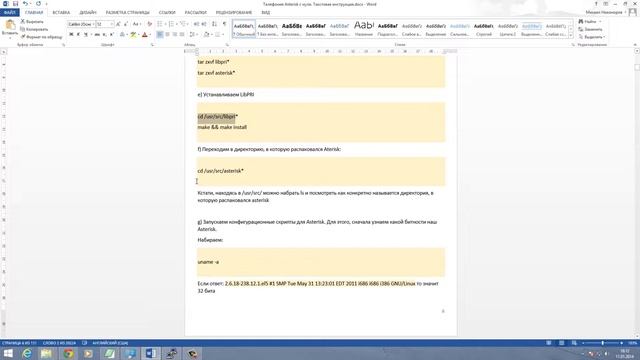The image size is (640, 360).
Task: Toggle paragraph marks display
Action: point(224,24)
